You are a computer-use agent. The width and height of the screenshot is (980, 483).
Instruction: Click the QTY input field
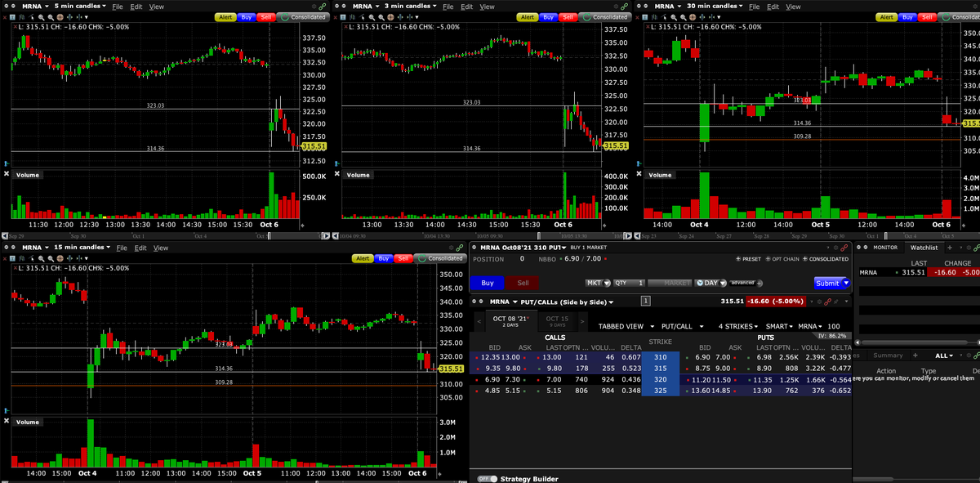(x=628, y=283)
